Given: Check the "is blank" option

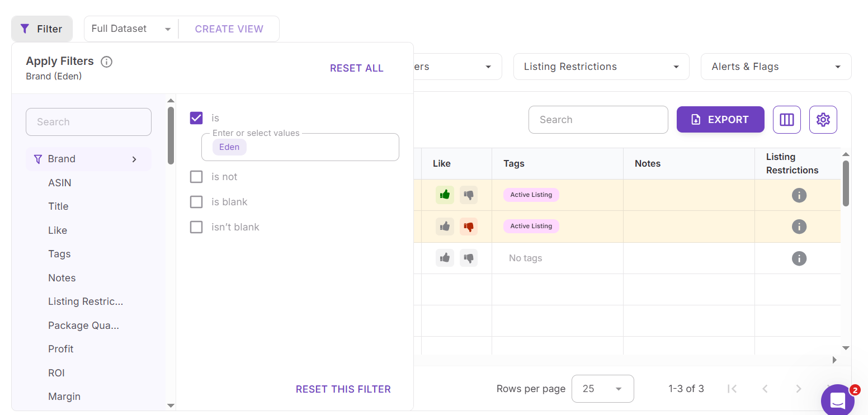Looking at the screenshot, I should 196,202.
